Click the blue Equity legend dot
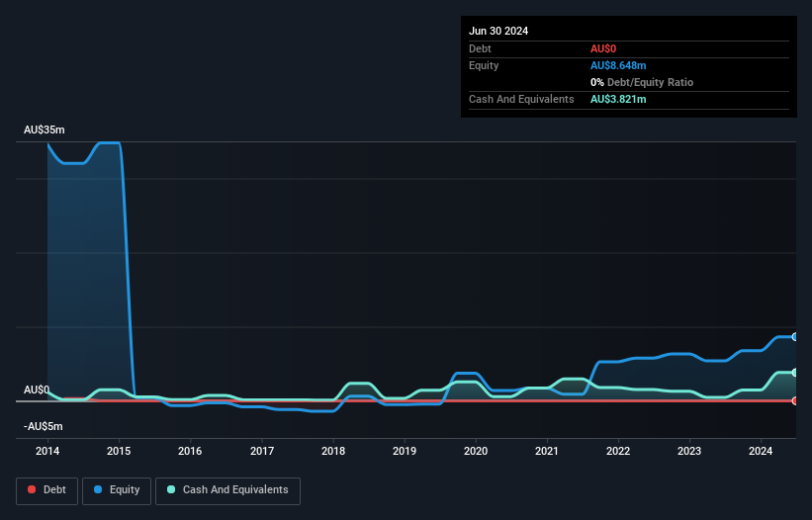Viewport: 812px width, 520px height. coord(98,489)
